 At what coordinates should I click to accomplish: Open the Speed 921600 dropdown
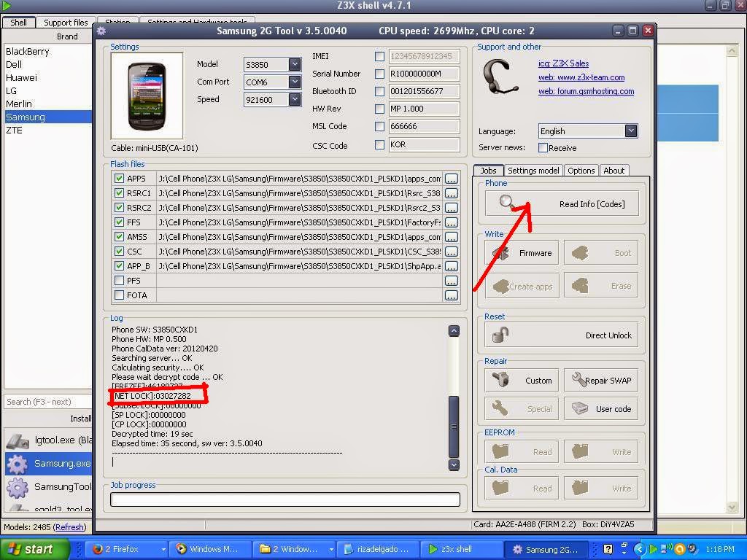pyautogui.click(x=295, y=99)
